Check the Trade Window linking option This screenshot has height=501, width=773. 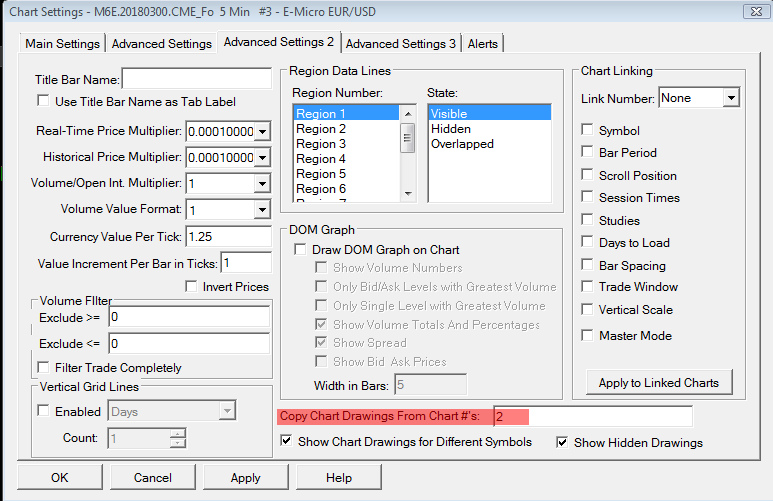[587, 286]
